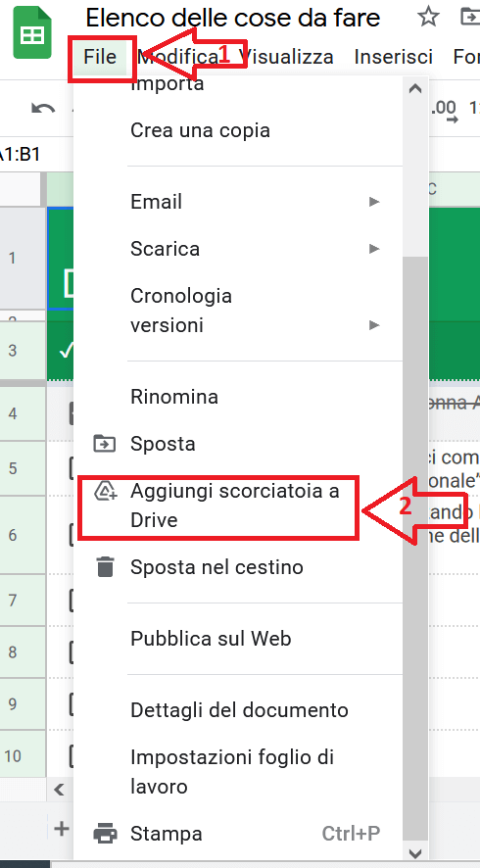Screen dimensions: 480x868
Task: Open the Inserisci menu
Action: coord(393,57)
